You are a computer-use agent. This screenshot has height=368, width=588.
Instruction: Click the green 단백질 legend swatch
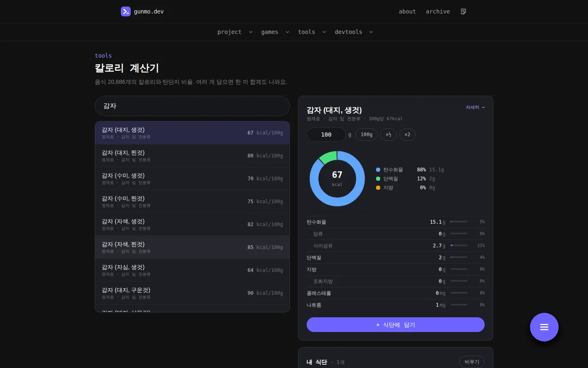pyautogui.click(x=378, y=179)
